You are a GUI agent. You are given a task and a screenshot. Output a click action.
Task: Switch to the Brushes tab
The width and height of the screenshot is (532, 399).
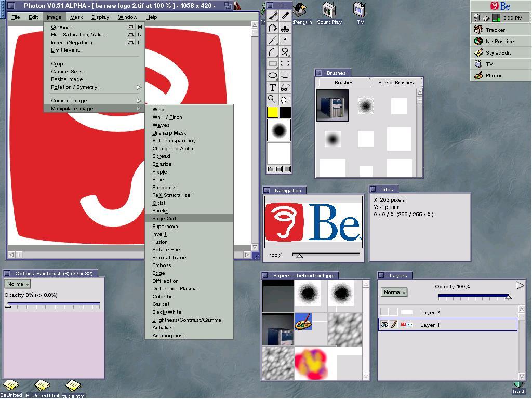[344, 83]
